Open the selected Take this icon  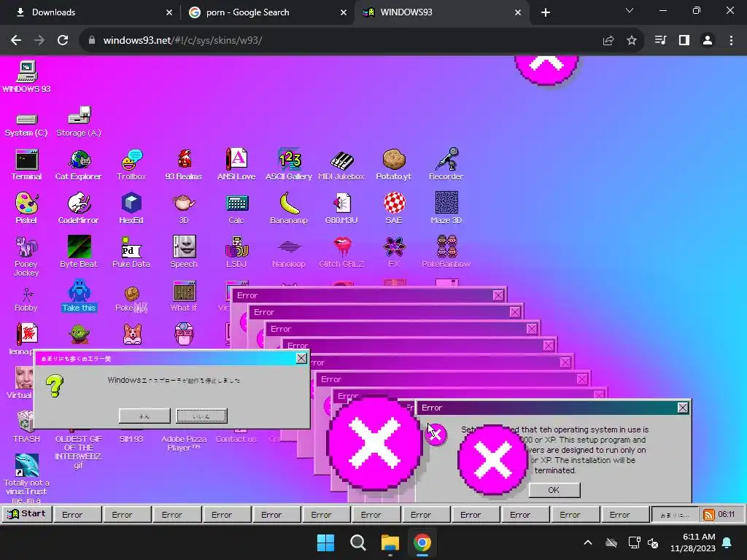click(79, 296)
